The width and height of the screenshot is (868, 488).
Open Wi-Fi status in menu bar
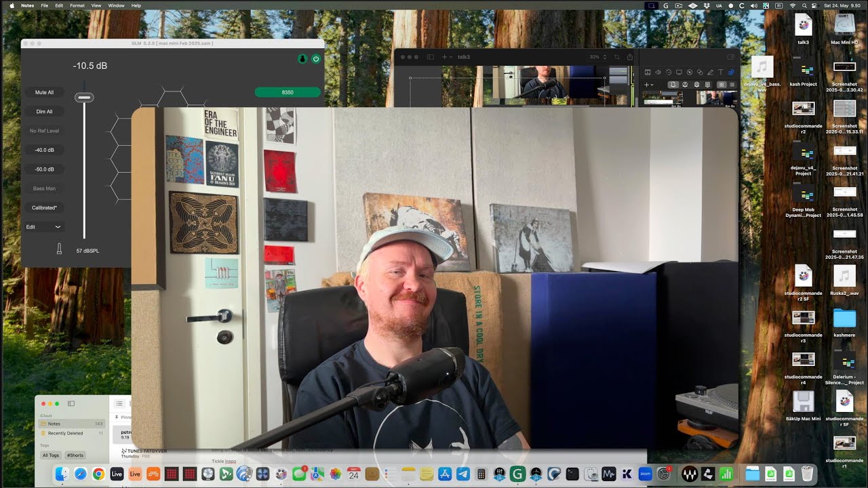point(793,5)
